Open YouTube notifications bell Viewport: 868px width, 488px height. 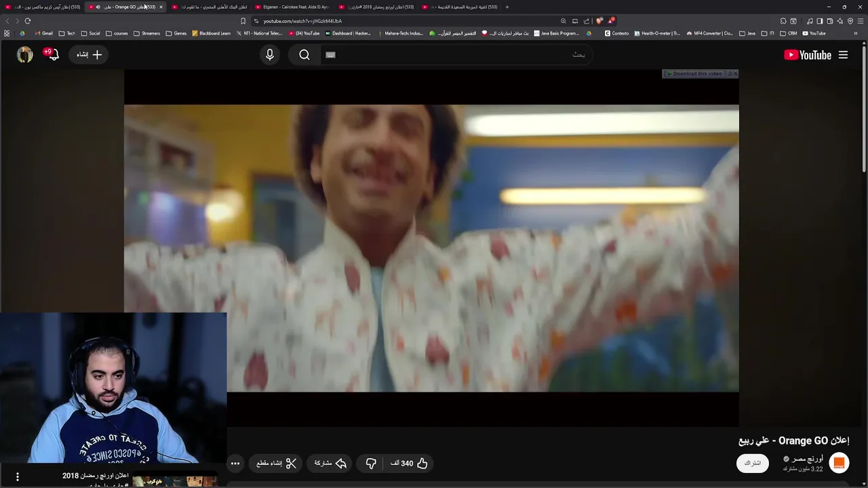pos(52,54)
